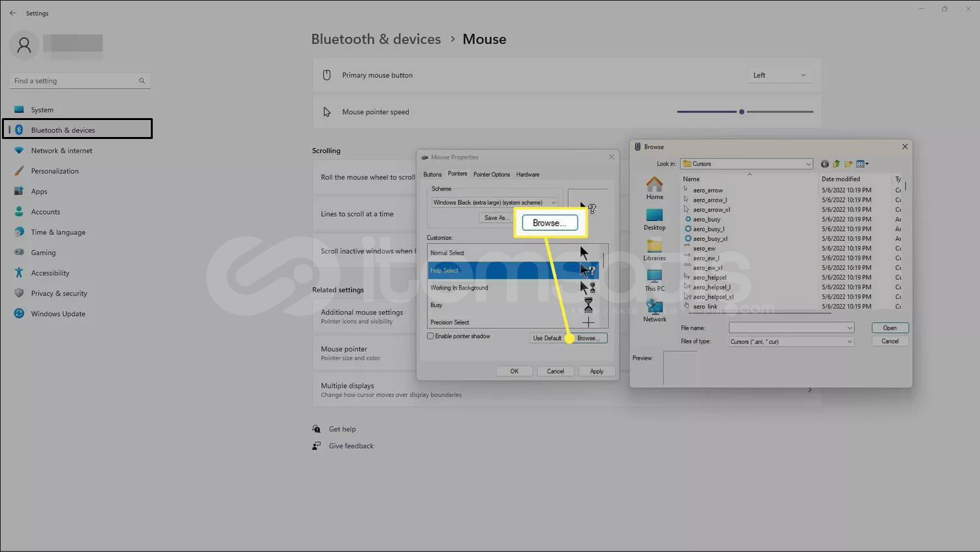The image size is (980, 552).
Task: Open the Desktop location icon
Action: point(654,219)
